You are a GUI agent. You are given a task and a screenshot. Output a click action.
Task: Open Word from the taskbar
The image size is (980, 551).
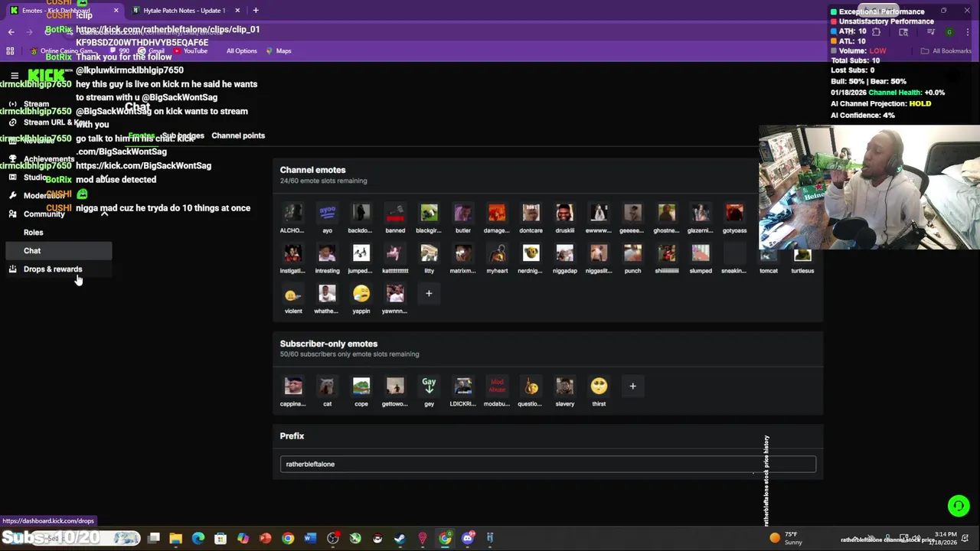click(x=310, y=538)
